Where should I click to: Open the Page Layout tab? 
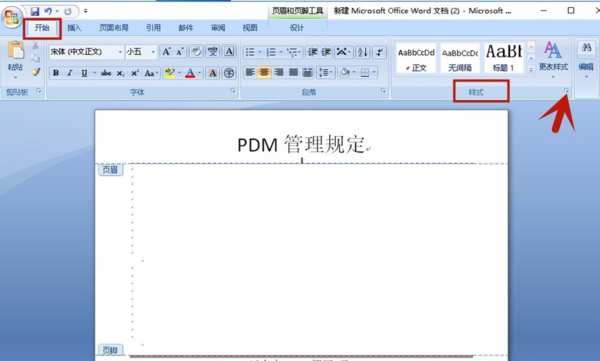pos(114,28)
